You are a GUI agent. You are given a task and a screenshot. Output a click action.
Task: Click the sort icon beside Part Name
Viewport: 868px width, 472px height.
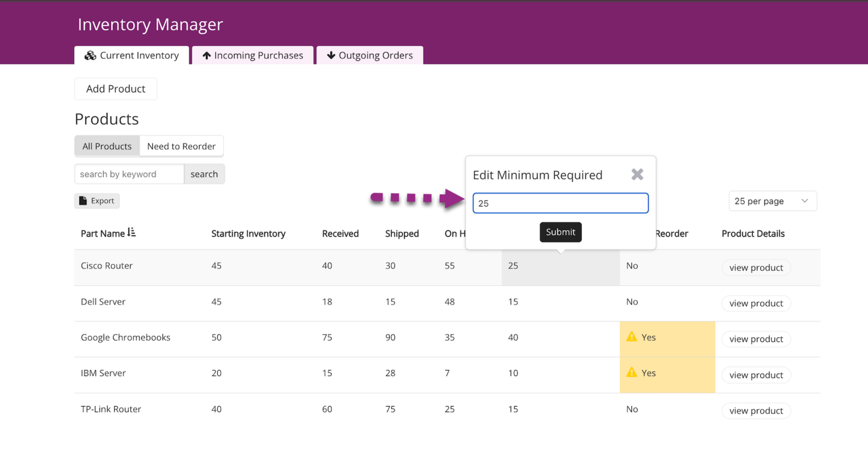131,233
